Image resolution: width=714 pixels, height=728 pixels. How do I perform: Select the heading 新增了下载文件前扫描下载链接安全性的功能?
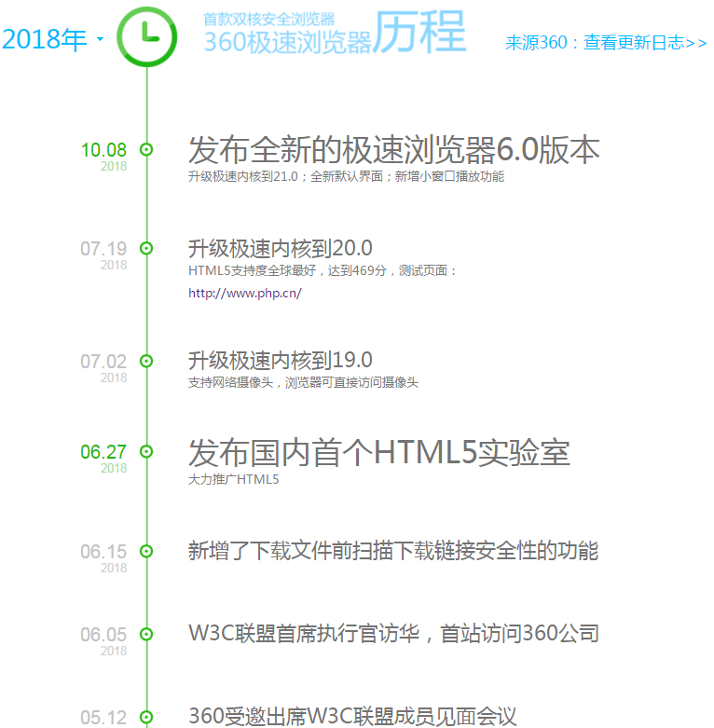[x=393, y=551]
